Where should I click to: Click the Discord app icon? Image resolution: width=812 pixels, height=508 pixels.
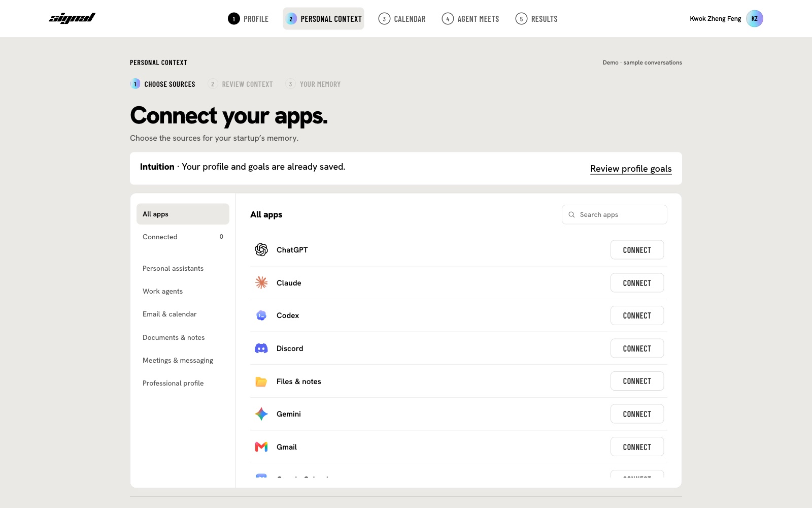point(261,348)
